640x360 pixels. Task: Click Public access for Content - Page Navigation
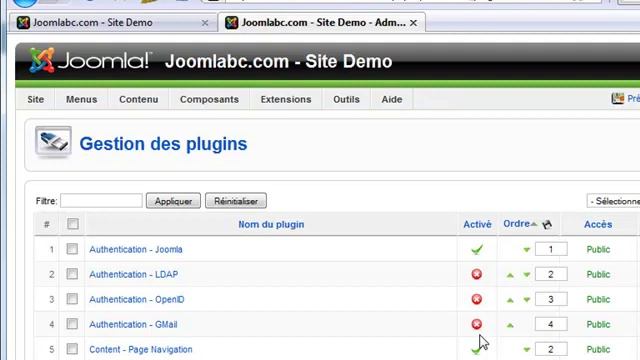[598, 349]
